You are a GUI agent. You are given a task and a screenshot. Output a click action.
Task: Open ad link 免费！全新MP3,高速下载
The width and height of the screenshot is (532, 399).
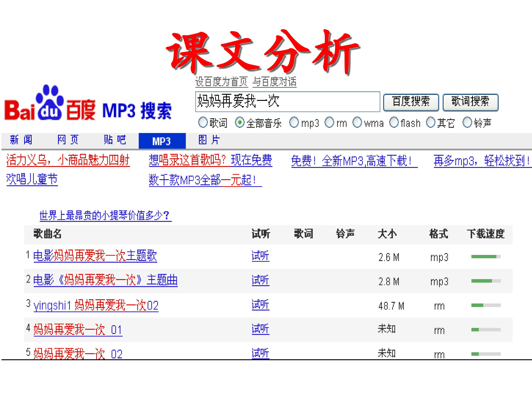354,161
